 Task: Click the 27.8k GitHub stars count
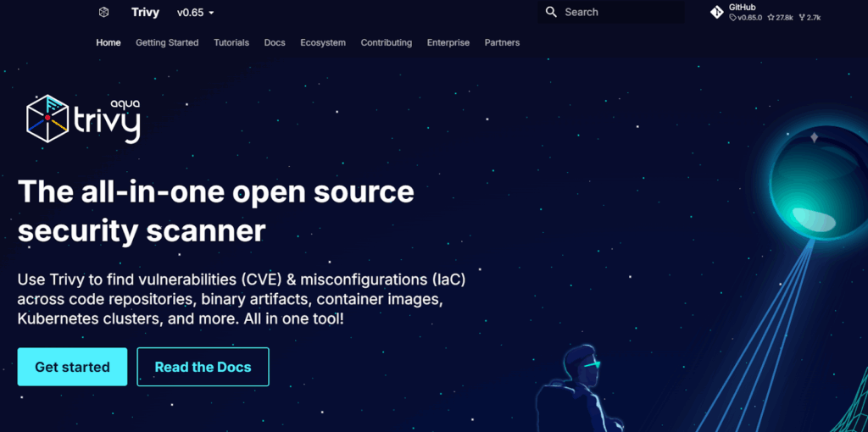click(x=782, y=18)
